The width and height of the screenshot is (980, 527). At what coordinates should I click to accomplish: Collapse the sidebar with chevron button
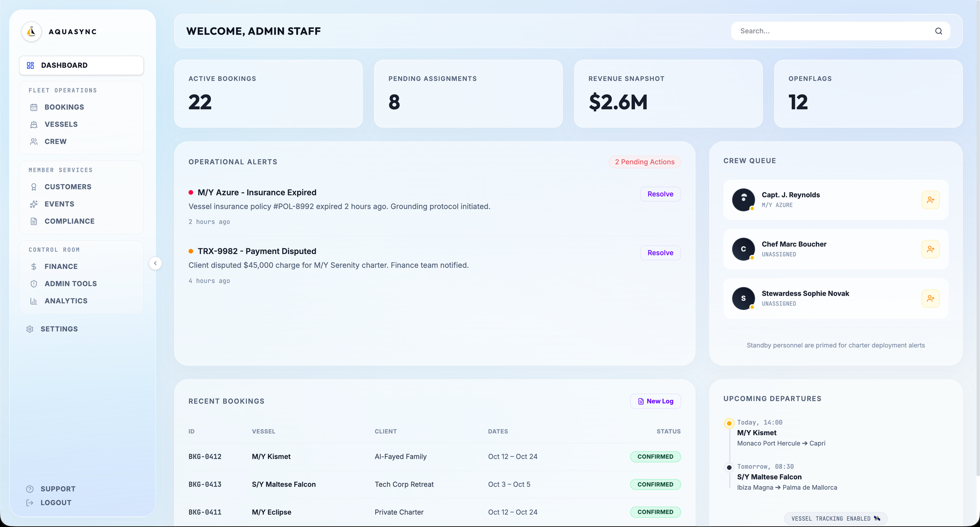(x=155, y=263)
